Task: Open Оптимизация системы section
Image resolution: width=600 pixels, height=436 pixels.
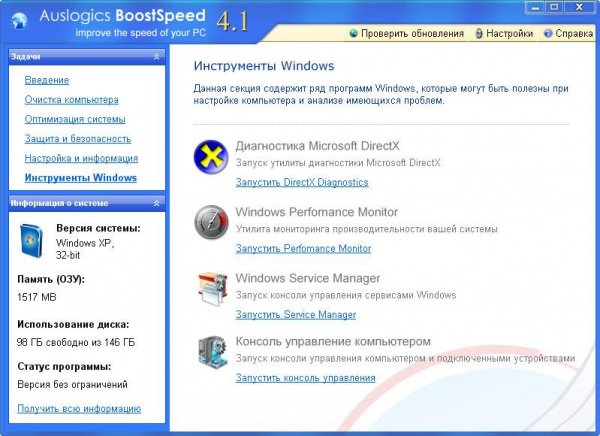Action: [75, 119]
